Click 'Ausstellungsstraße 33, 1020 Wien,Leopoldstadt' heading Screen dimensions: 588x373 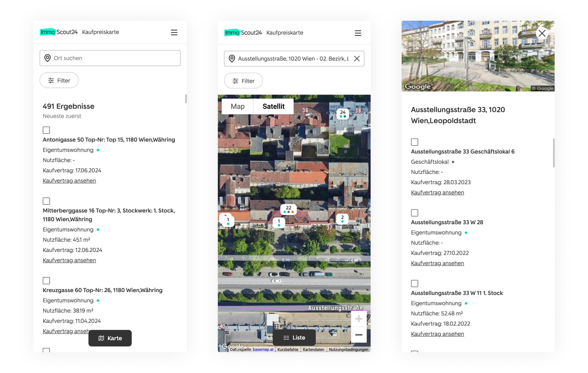(x=458, y=115)
